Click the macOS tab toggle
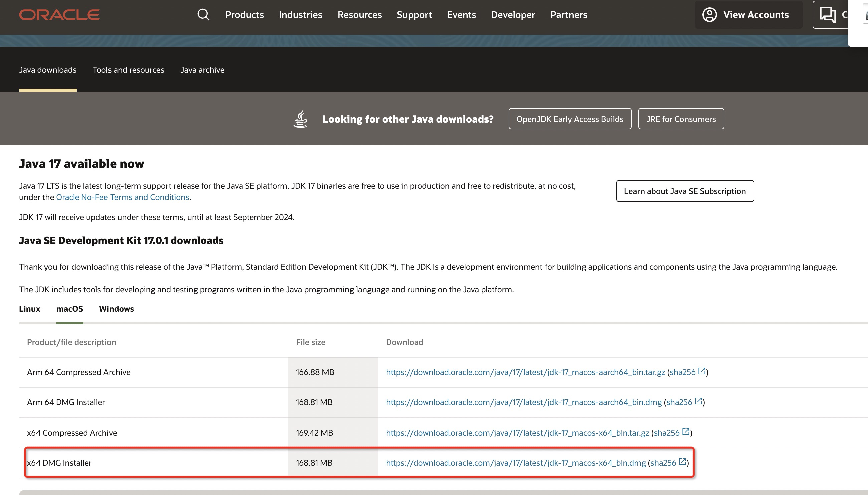Image resolution: width=868 pixels, height=495 pixels. [x=70, y=309]
